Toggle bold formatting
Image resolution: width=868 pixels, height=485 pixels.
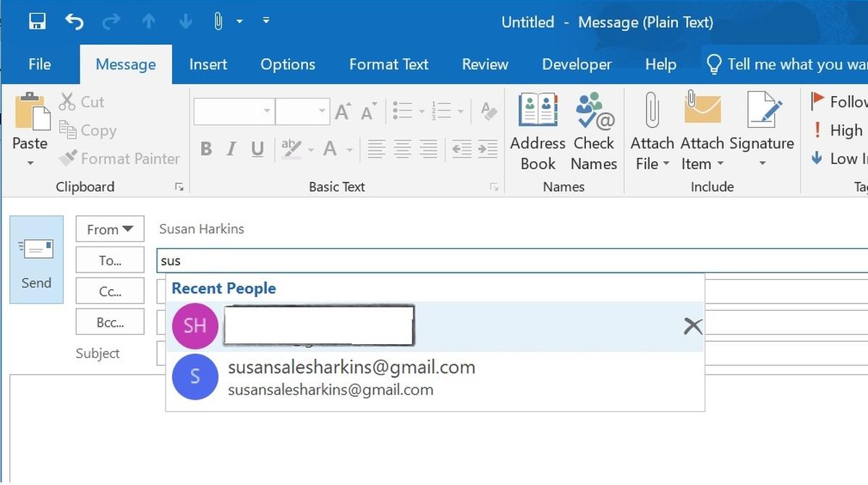(205, 149)
